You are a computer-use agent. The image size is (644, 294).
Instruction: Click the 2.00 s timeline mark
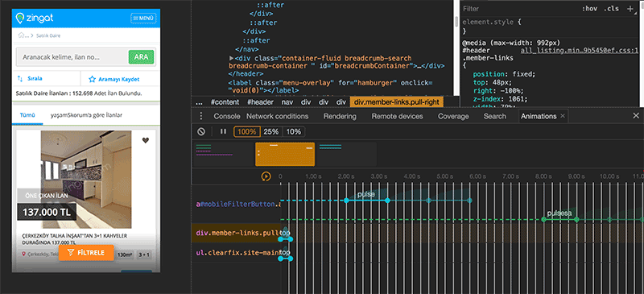pos(346,176)
